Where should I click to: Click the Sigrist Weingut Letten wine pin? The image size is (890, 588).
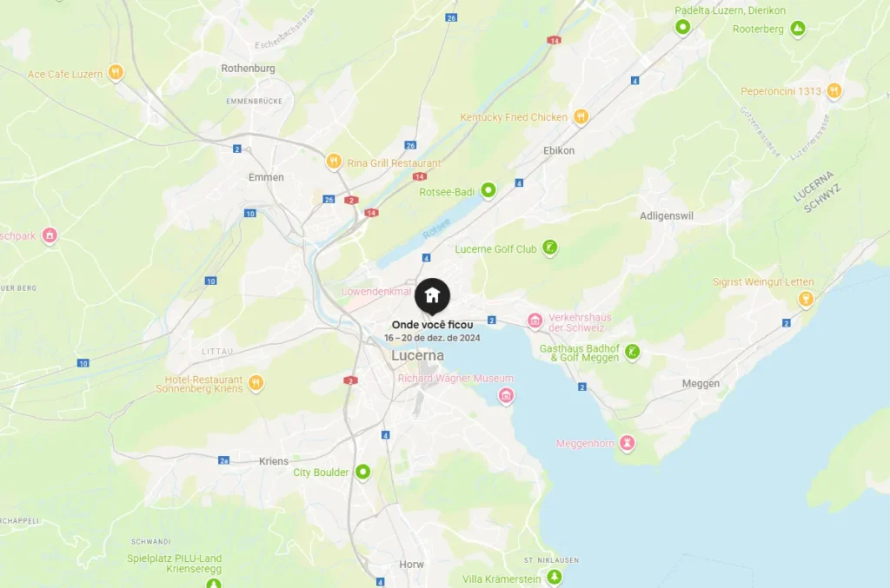806,298
